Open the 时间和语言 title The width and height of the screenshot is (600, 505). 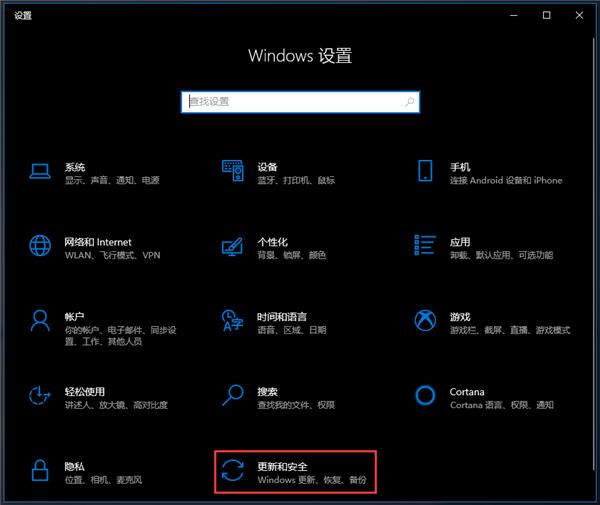[x=282, y=317]
